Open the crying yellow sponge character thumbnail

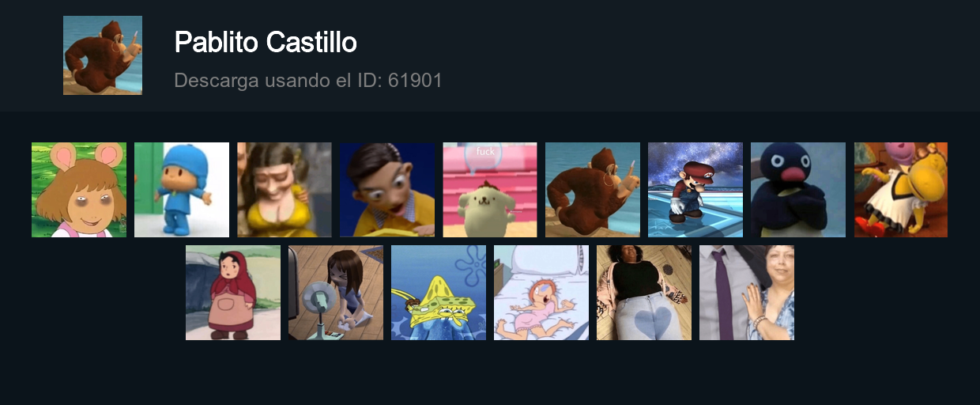[439, 293]
